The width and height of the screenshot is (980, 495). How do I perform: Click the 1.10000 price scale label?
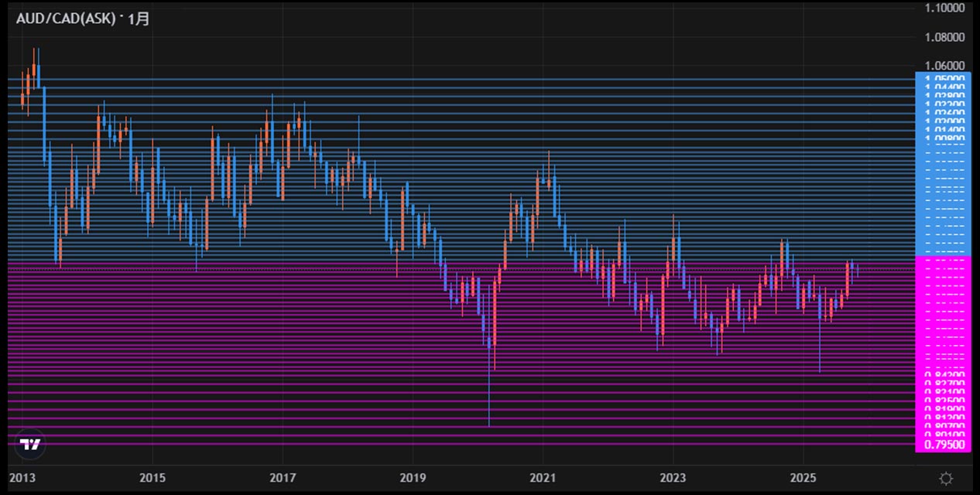click(944, 8)
